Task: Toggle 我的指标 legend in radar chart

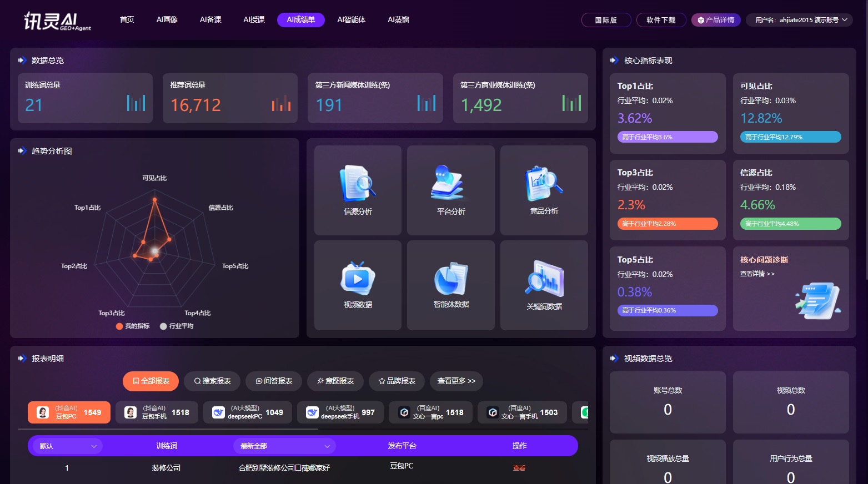Action: tap(133, 326)
